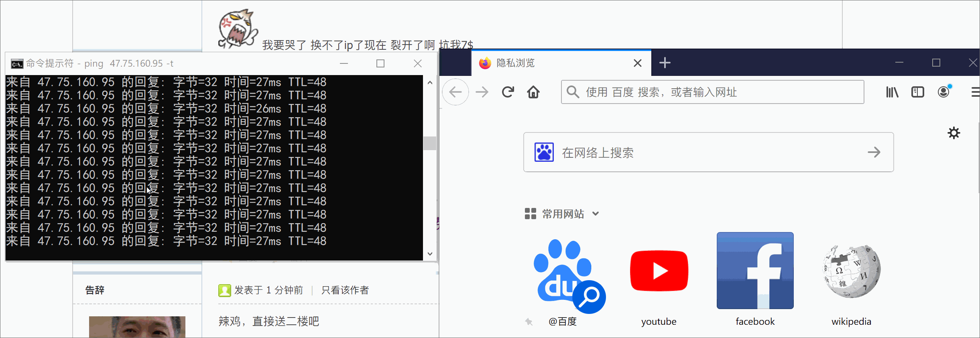Click the pin icon beside @百度
Viewport: 980px width, 338px height.
click(529, 322)
